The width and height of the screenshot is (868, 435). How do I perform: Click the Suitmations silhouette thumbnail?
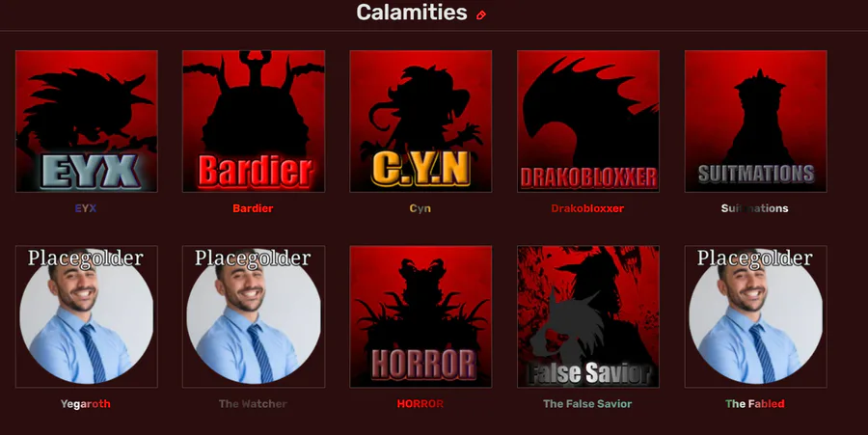pos(755,122)
